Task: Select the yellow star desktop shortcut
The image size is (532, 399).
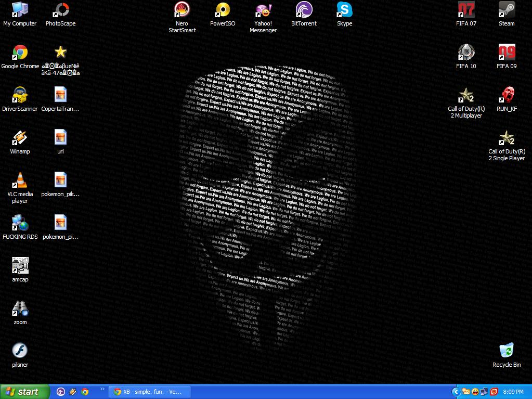Action: (60, 60)
